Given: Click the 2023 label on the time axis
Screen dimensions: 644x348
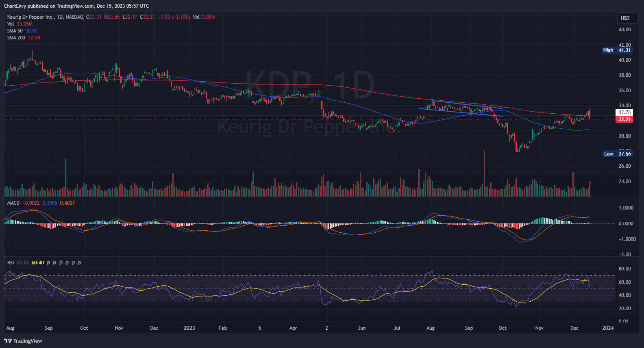Looking at the screenshot, I should 189,328.
